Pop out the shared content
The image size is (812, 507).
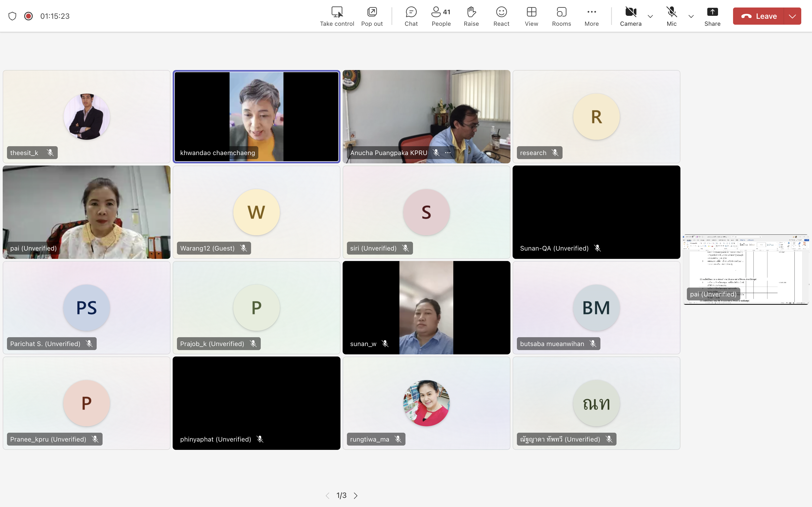click(372, 16)
